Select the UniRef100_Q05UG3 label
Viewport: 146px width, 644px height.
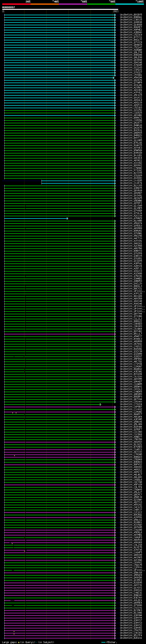click(x=131, y=226)
